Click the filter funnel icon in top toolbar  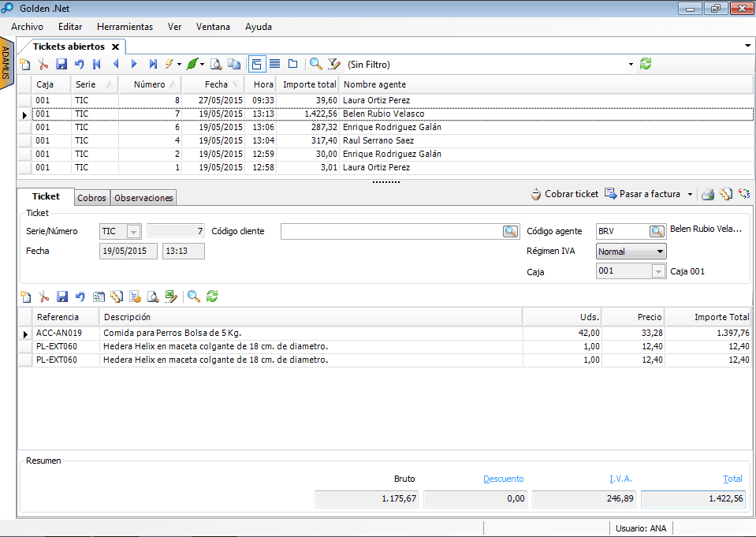[x=333, y=64]
